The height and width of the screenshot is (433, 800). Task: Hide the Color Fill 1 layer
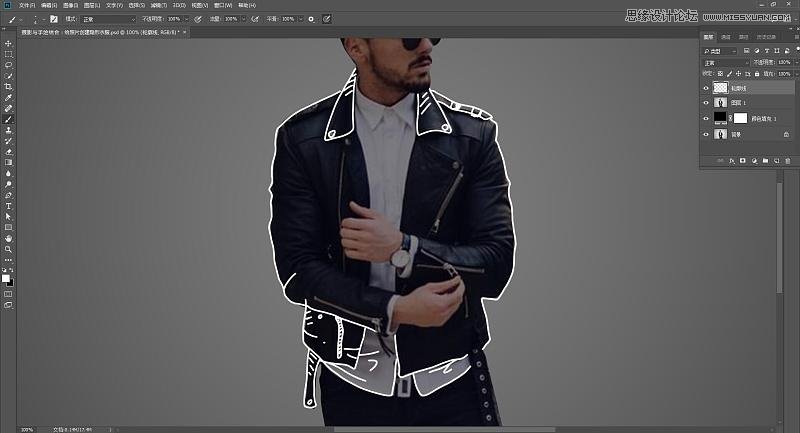point(706,118)
